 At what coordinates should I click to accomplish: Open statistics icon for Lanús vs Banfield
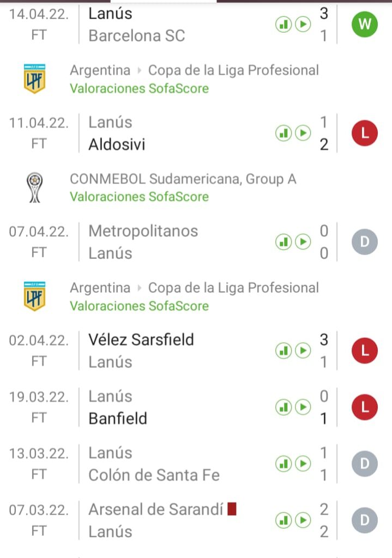(283, 407)
